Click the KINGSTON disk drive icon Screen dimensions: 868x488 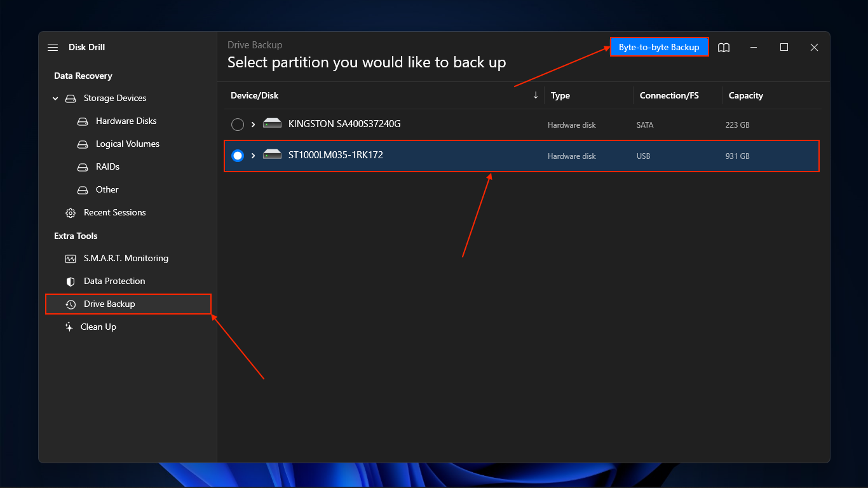(272, 123)
